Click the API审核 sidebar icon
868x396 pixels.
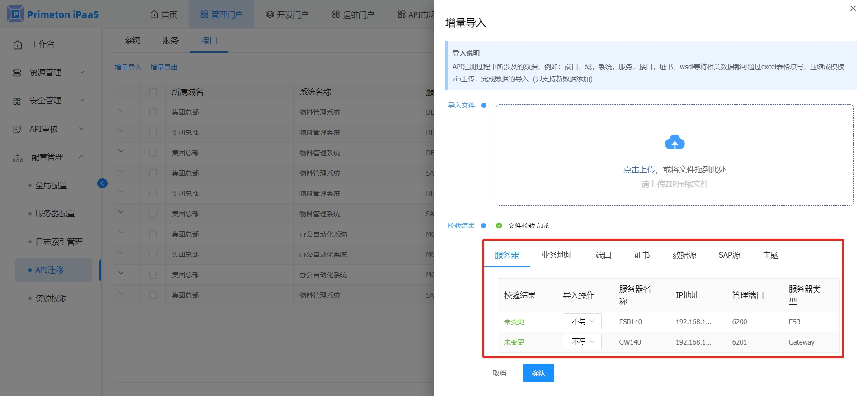click(17, 130)
